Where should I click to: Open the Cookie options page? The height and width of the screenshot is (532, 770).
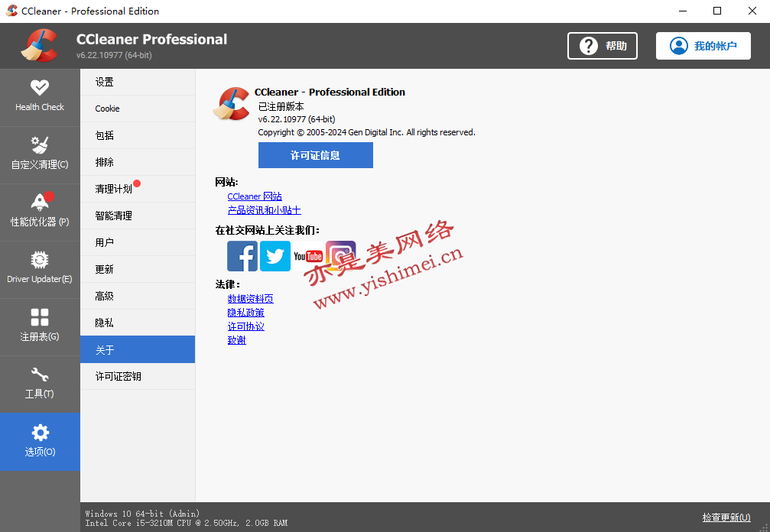coord(138,109)
